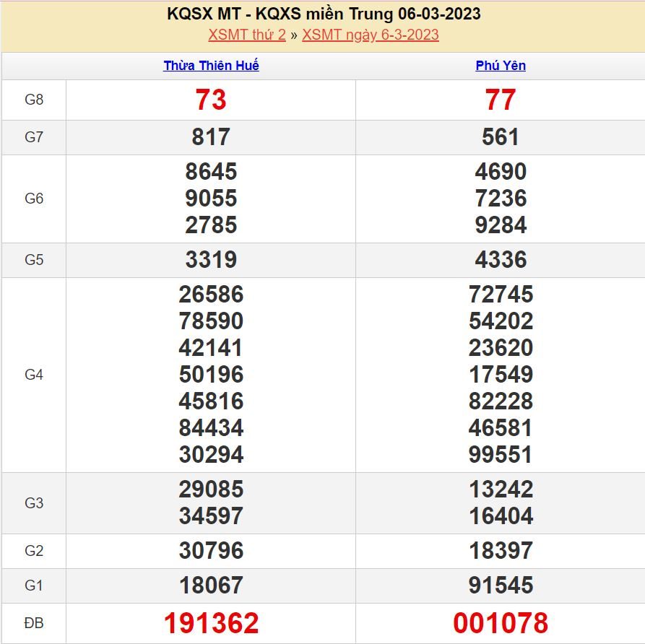The width and height of the screenshot is (645, 644).
Task: Select G6 number 9284
Action: 501,225
